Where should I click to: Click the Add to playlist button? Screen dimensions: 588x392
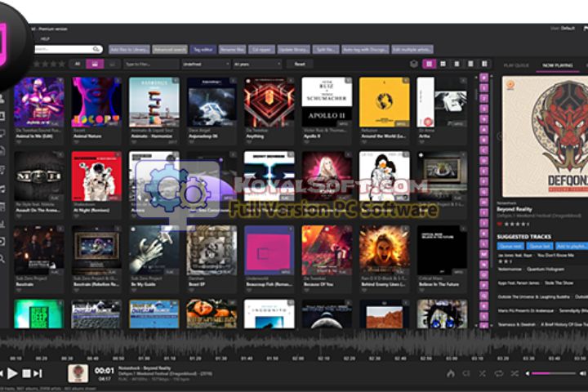(x=572, y=246)
